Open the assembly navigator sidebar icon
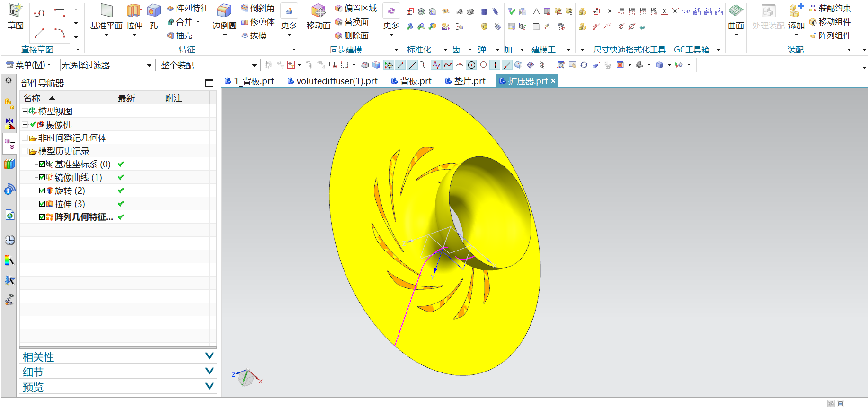Viewport: 868px width, 407px height. [x=9, y=104]
